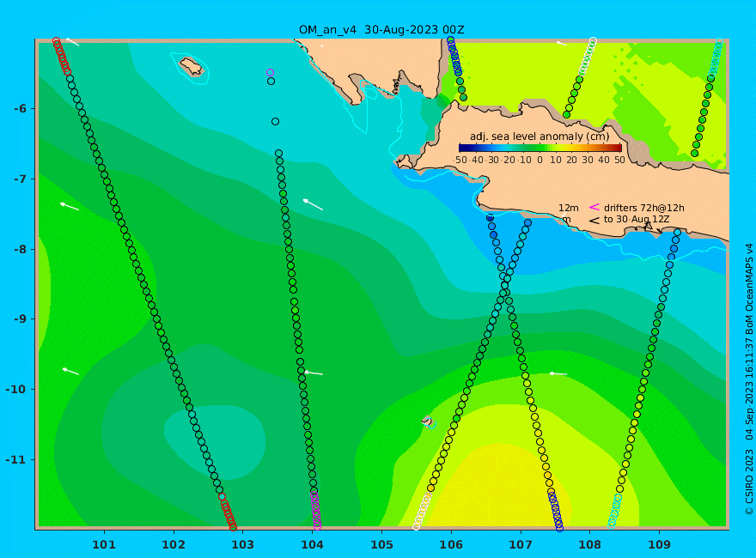756x558 pixels.
Task: Click the map title OM_an_v4 30-Aug-2023 00Z
Action: [381, 30]
